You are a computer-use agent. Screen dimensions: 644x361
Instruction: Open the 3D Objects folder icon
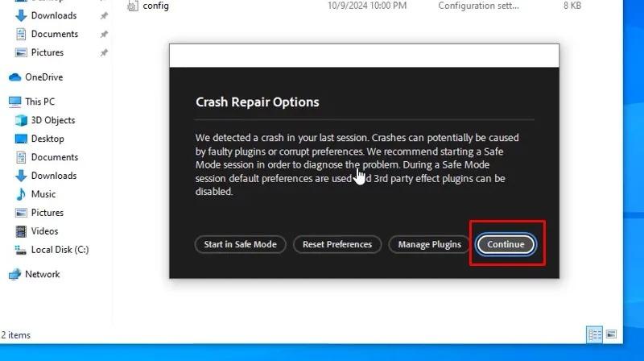click(21, 120)
